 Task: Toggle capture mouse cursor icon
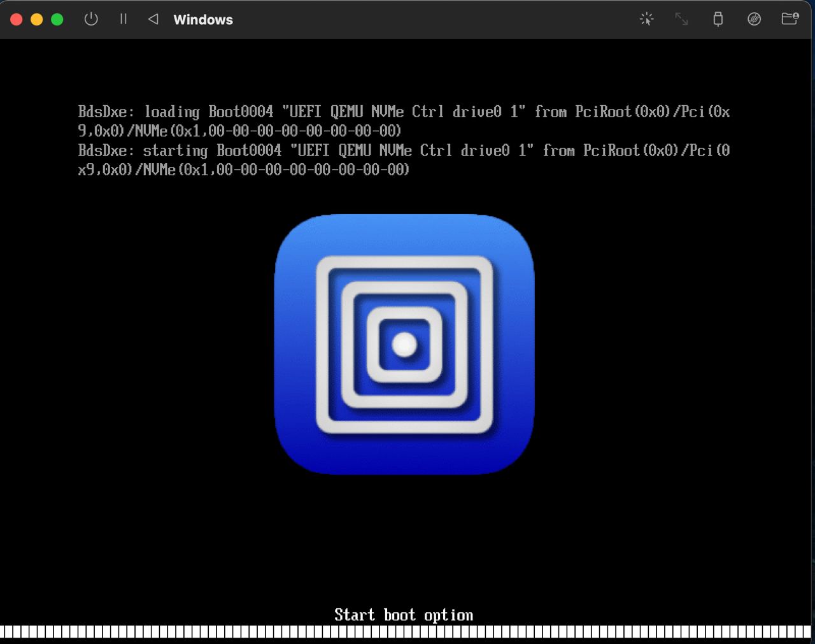coord(646,19)
